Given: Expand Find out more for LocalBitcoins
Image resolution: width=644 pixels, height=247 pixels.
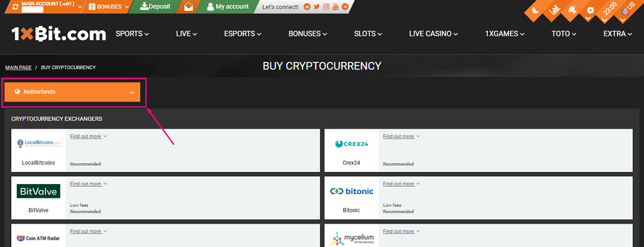Looking at the screenshot, I should 88,136.
